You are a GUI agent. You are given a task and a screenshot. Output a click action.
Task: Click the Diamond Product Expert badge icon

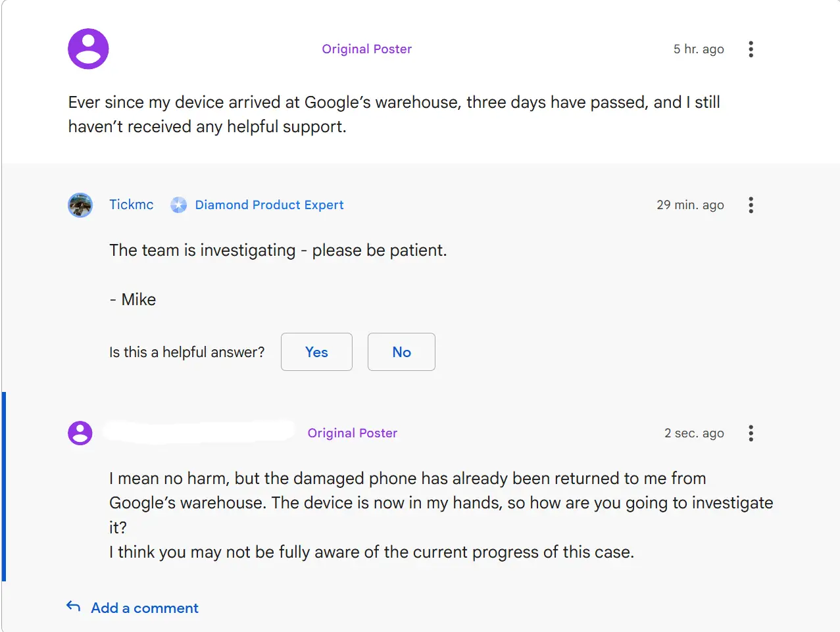(x=178, y=205)
